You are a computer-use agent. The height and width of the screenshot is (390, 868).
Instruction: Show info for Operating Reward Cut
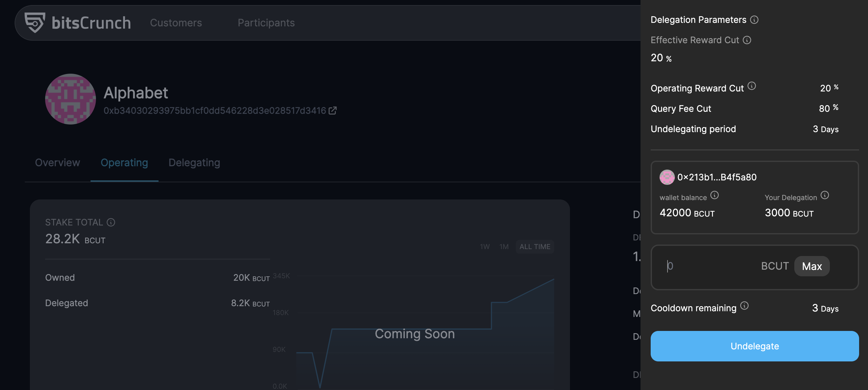point(751,86)
